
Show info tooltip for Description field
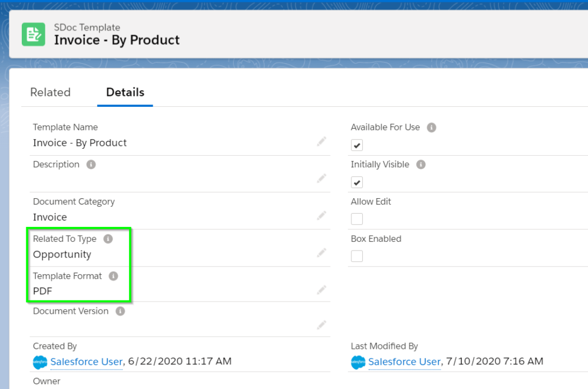pyautogui.click(x=91, y=164)
